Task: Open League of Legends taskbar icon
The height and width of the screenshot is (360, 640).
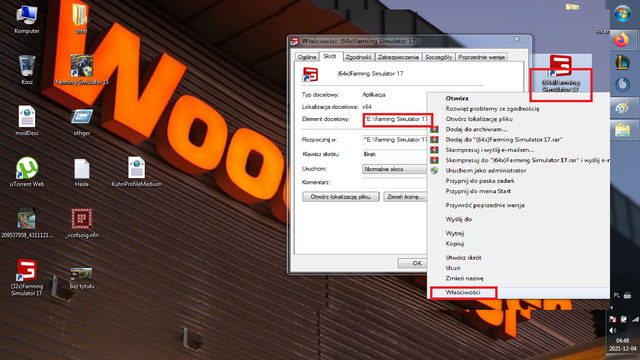Action: [622, 62]
